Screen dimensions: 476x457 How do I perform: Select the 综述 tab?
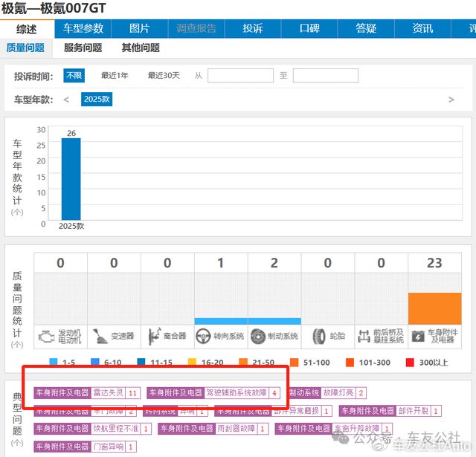point(27,29)
